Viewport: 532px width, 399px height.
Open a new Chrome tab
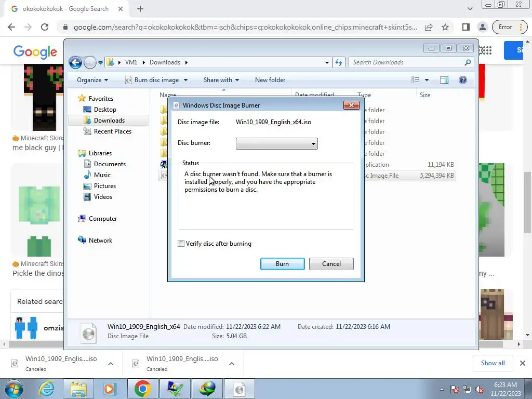tap(140, 9)
